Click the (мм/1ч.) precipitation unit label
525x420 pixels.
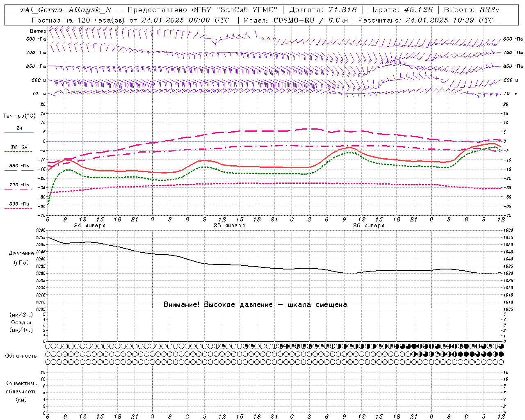[x=21, y=330]
